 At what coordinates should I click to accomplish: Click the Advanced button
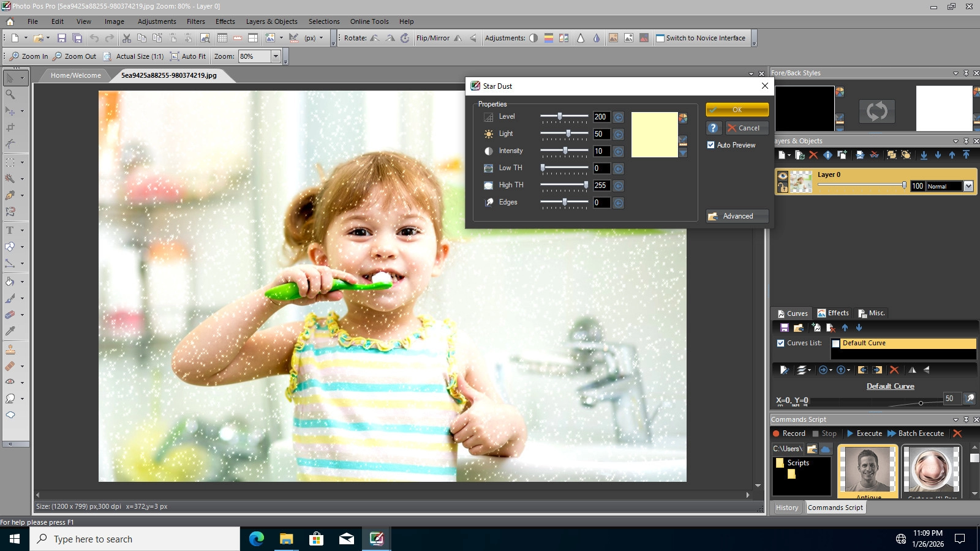[x=737, y=216]
